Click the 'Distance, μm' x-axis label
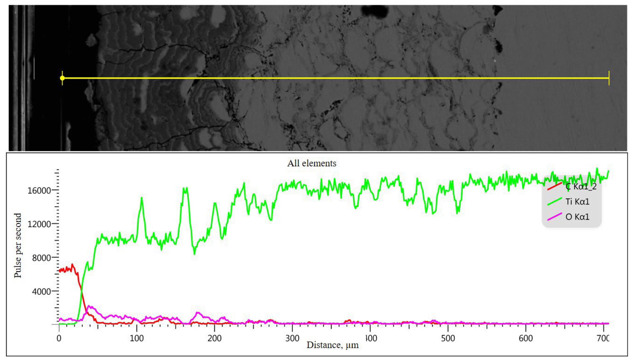This screenshot has height=364, width=631. 332,345
